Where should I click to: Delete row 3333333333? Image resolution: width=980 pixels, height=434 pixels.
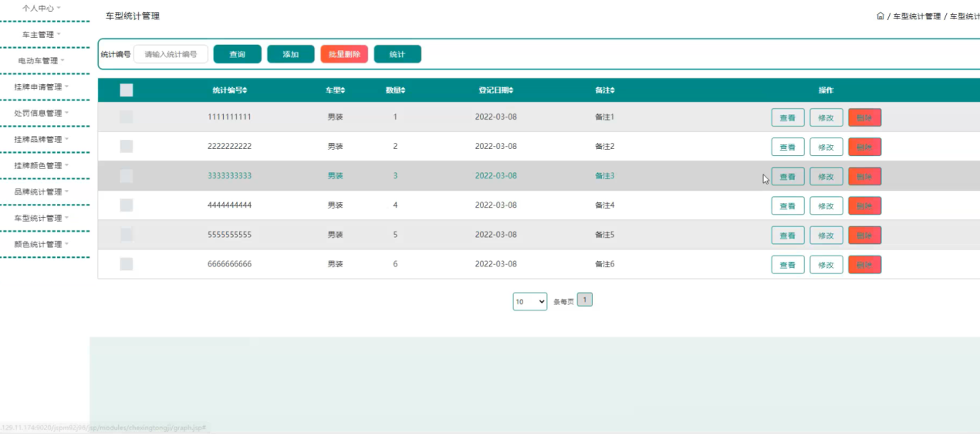pyautogui.click(x=864, y=176)
